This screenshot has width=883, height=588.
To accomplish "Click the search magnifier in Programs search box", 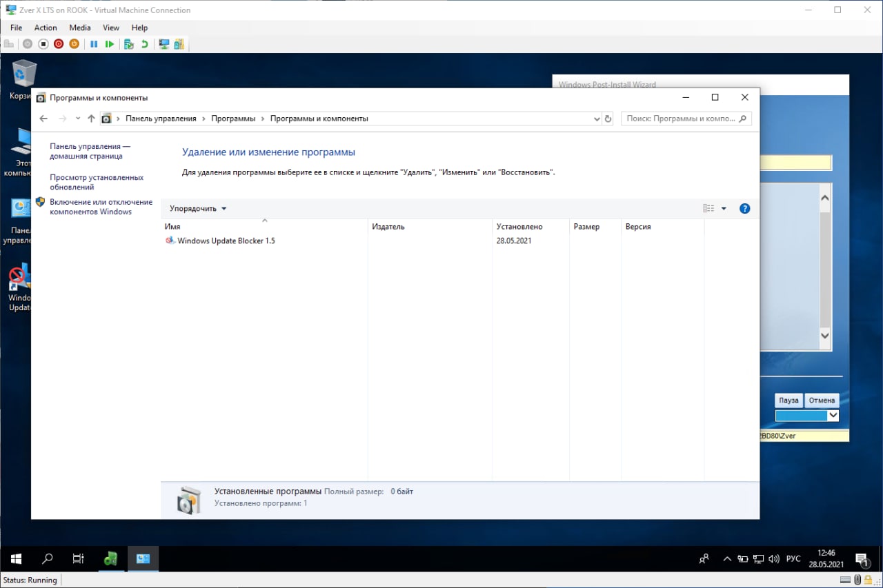I will tap(743, 119).
